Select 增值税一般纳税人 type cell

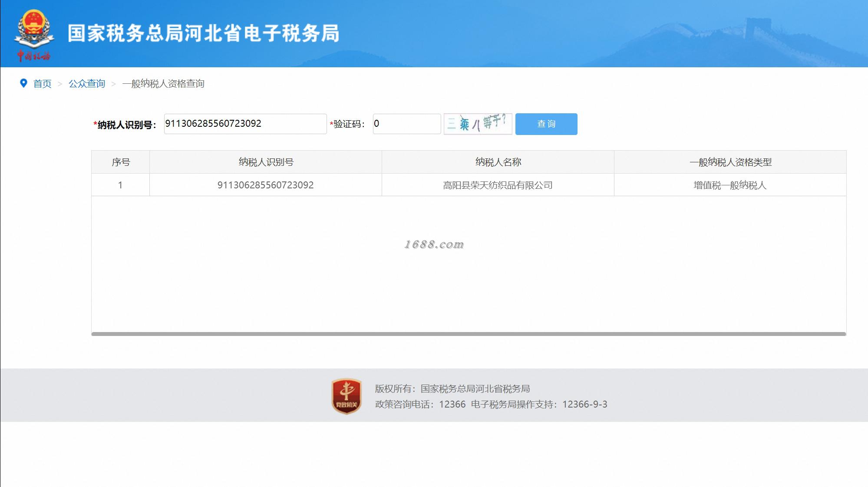[x=730, y=185]
